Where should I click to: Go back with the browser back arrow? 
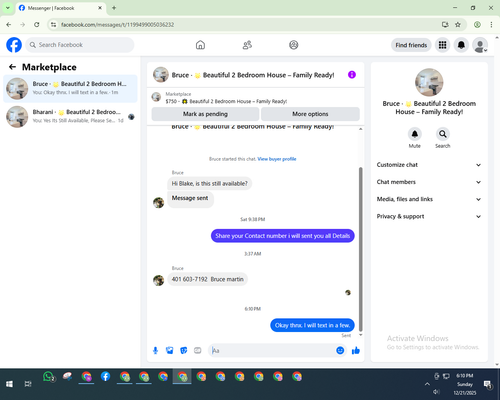[x=9, y=25]
